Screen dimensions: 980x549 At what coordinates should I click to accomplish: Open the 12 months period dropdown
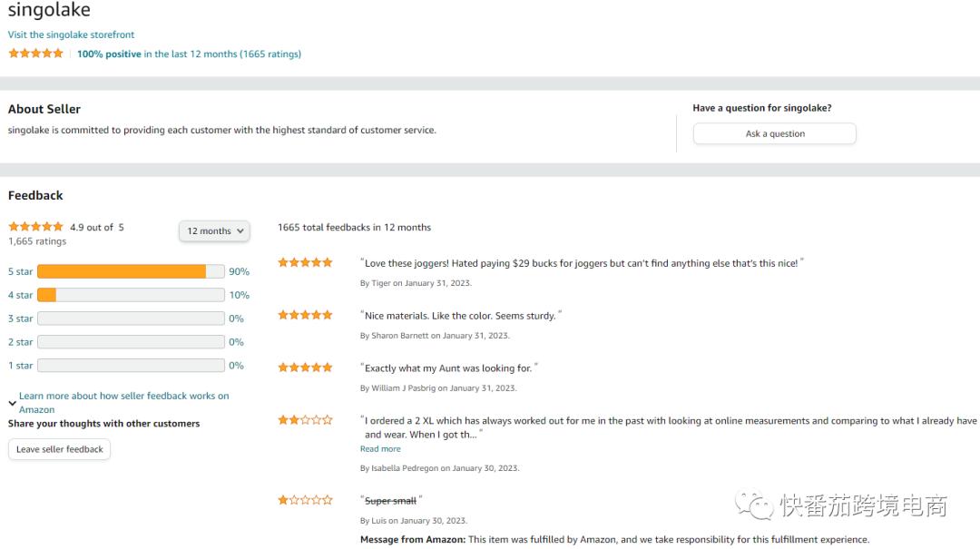214,231
